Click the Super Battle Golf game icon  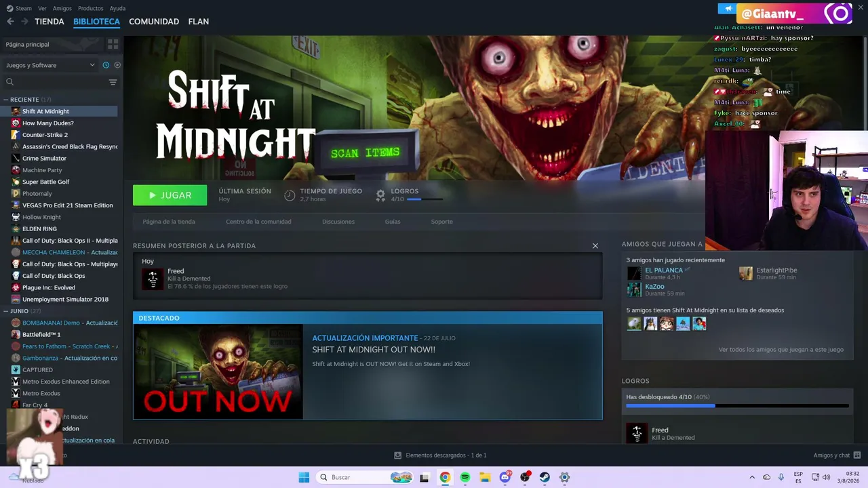pyautogui.click(x=16, y=182)
